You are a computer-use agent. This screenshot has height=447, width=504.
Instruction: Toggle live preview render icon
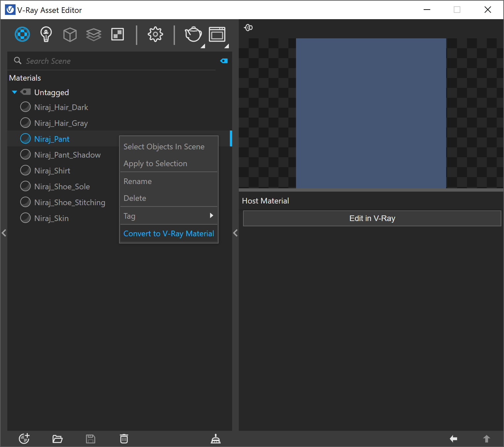(248, 28)
